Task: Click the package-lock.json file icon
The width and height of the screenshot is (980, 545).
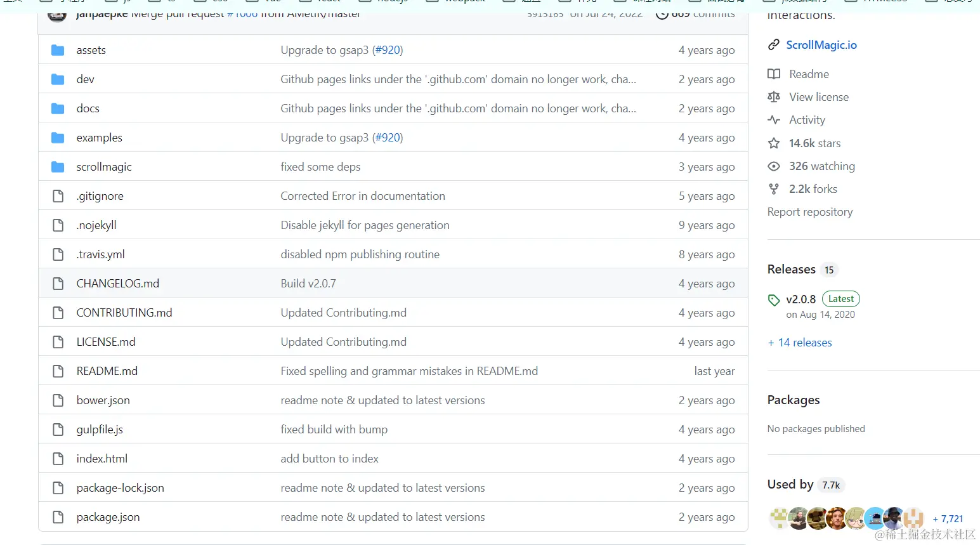Action: tap(58, 488)
